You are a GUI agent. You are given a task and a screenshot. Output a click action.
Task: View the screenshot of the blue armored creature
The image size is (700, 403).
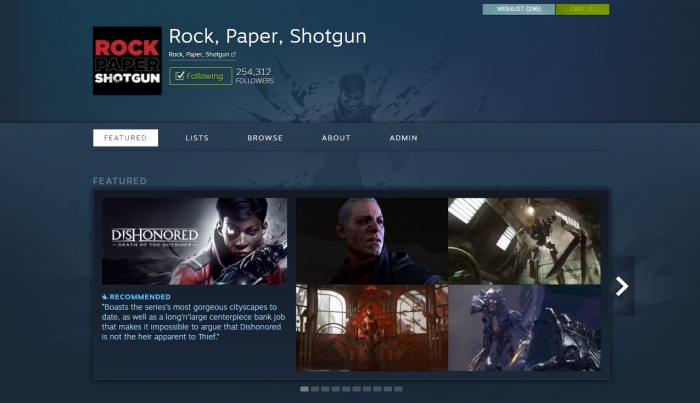[524, 328]
